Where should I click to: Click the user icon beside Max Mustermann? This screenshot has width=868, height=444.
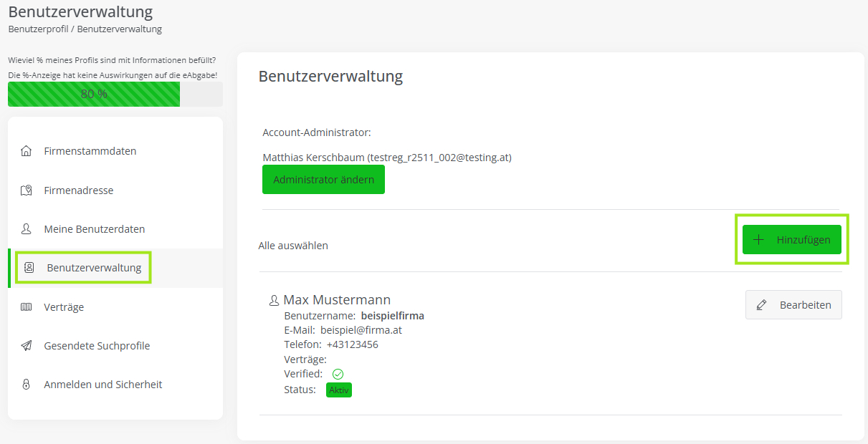pos(274,300)
